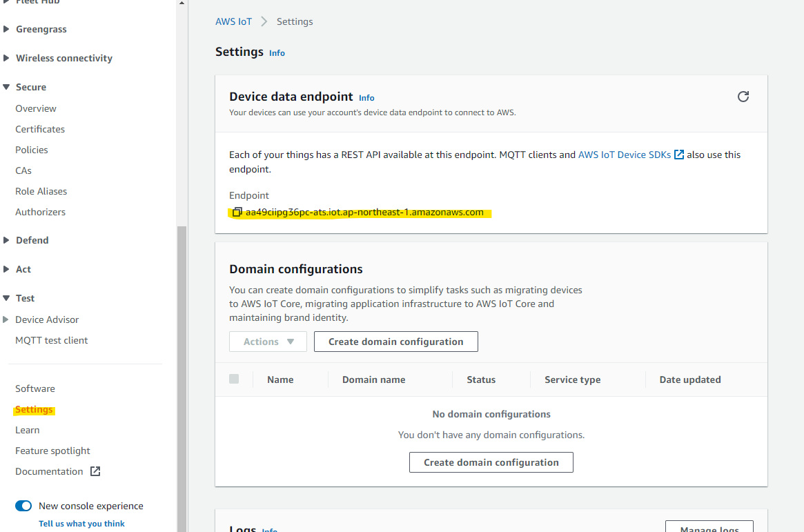Click Create domain configuration beside Actions
The width and height of the screenshot is (804, 532).
click(x=396, y=342)
